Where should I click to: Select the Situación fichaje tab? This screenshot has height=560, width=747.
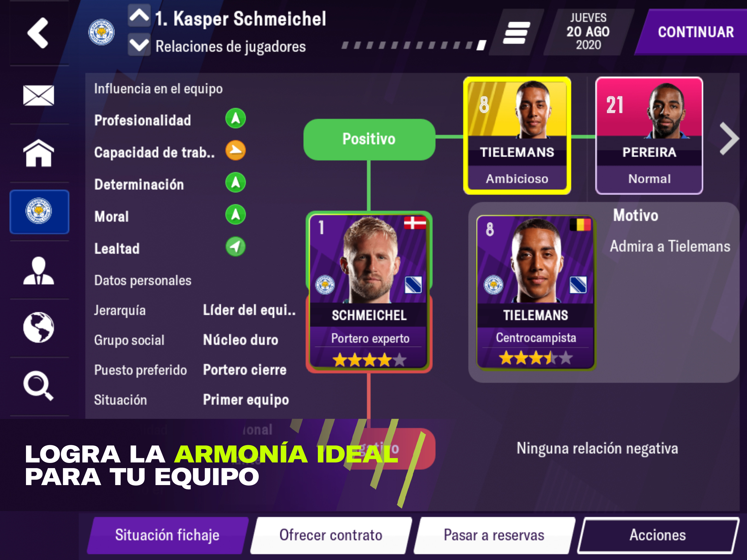pos(168,535)
